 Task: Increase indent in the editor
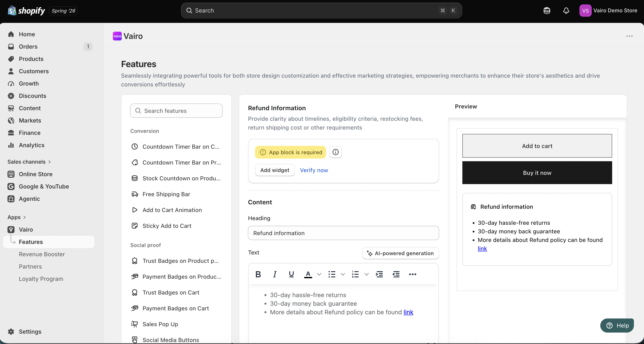tap(379, 274)
